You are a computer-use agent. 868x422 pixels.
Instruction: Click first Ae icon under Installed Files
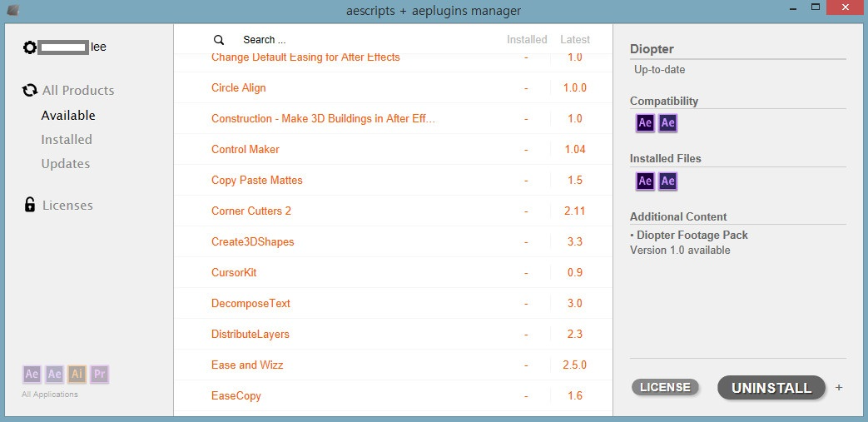pos(645,181)
